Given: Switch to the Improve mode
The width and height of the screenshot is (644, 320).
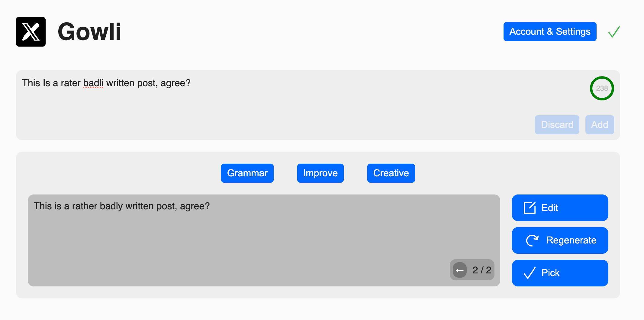Looking at the screenshot, I should click(x=320, y=173).
